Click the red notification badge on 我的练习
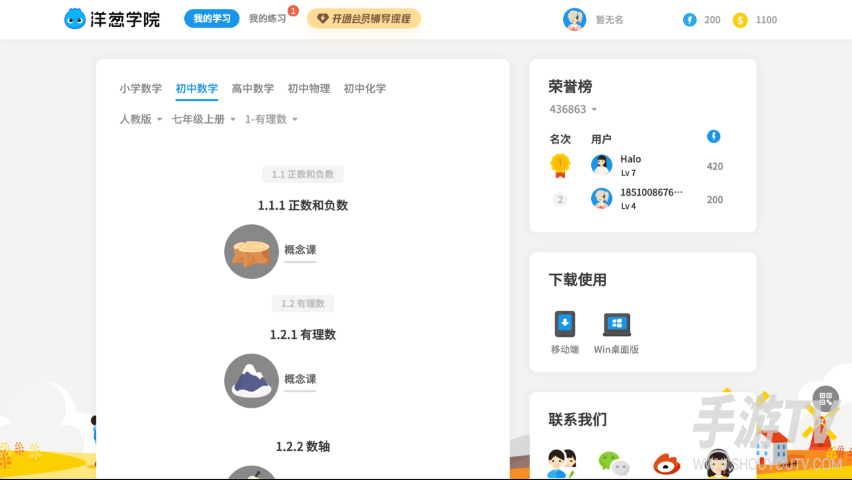The width and height of the screenshot is (852, 480). [x=293, y=10]
